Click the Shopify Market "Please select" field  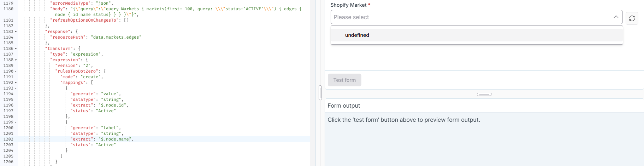pos(470,17)
